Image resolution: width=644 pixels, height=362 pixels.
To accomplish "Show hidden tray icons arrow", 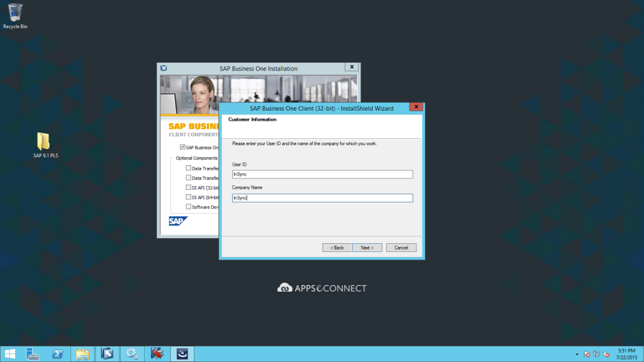I will tap(577, 354).
